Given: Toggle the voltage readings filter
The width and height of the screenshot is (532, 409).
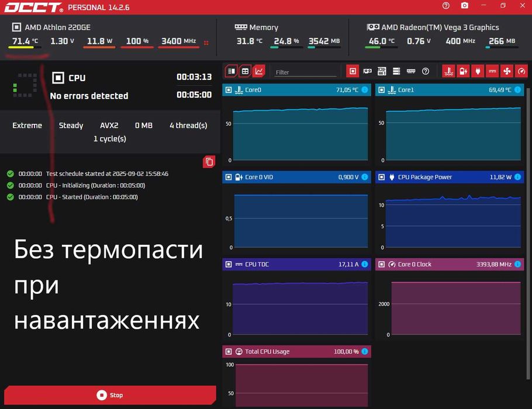Looking at the screenshot, I should [463, 71].
